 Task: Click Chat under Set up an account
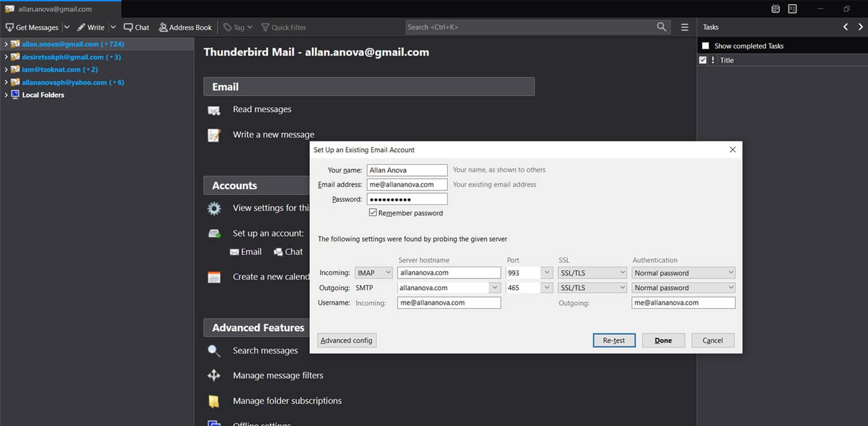click(288, 252)
